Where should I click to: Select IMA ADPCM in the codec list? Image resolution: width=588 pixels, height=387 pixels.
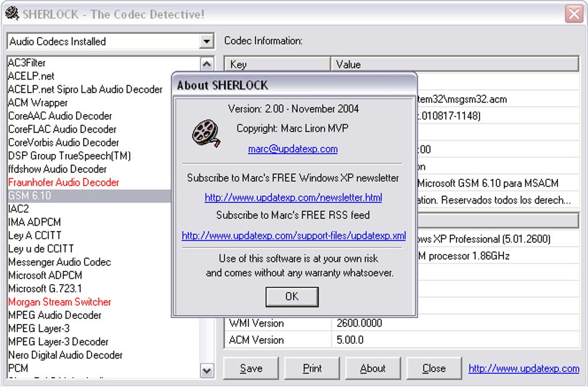coord(34,222)
